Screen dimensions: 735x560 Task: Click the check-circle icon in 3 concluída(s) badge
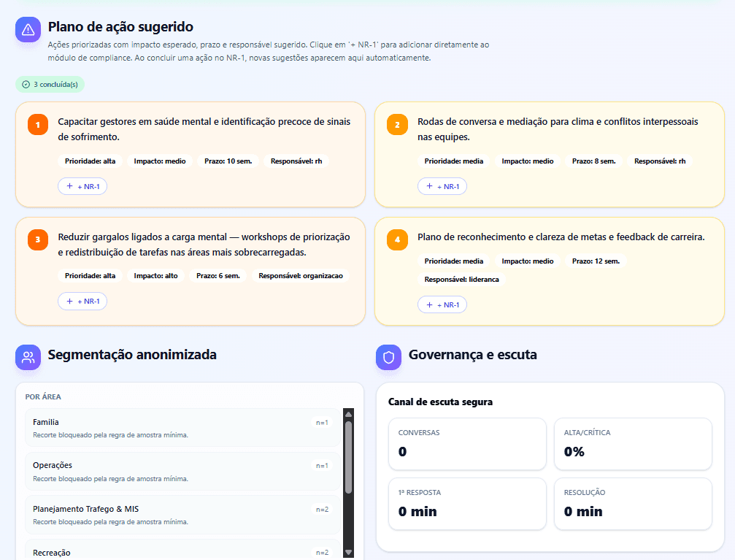(26, 85)
